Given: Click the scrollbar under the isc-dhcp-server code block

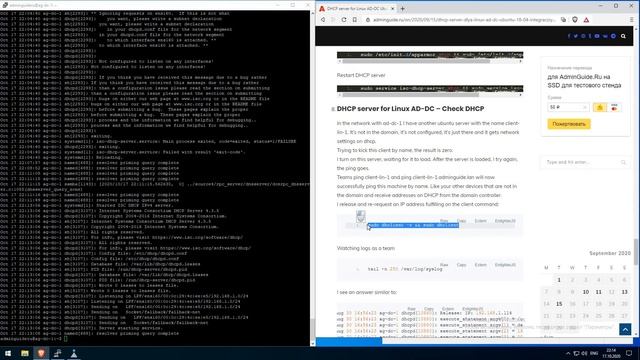Looking at the screenshot, I should point(410,95).
